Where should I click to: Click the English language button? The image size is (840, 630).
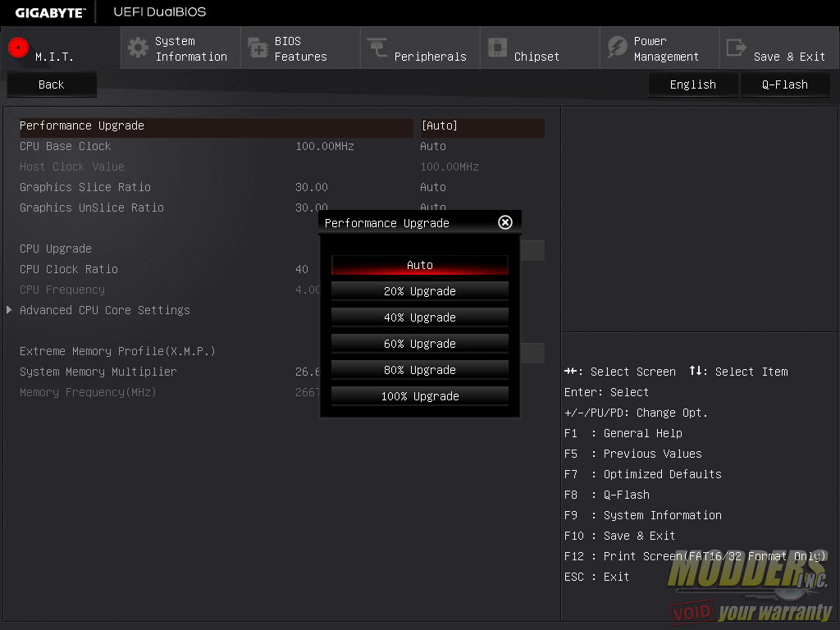point(692,84)
